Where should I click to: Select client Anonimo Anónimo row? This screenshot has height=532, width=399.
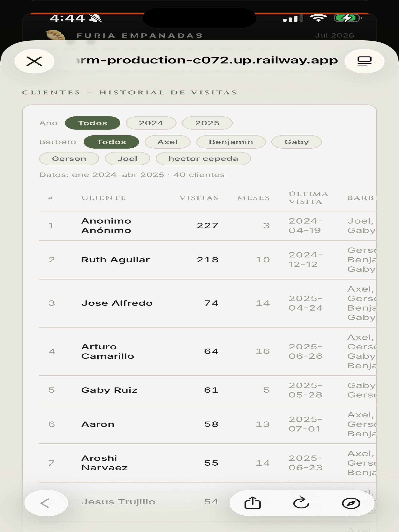(x=207, y=226)
